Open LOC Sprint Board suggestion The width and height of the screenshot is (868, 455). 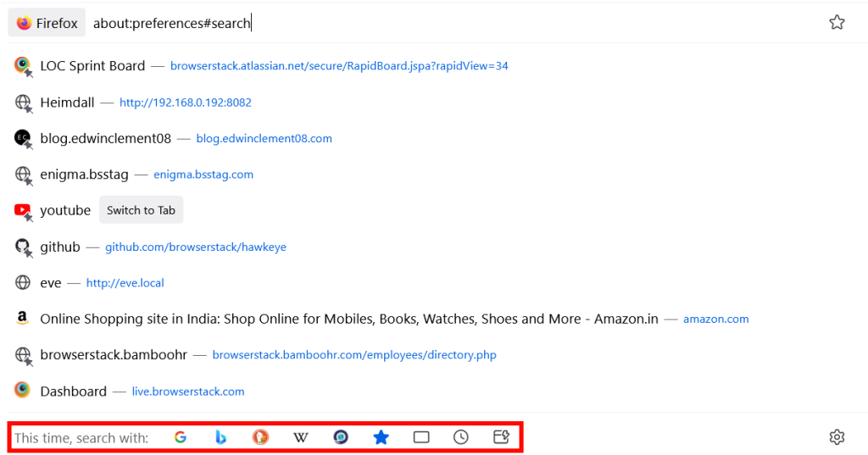(x=92, y=66)
